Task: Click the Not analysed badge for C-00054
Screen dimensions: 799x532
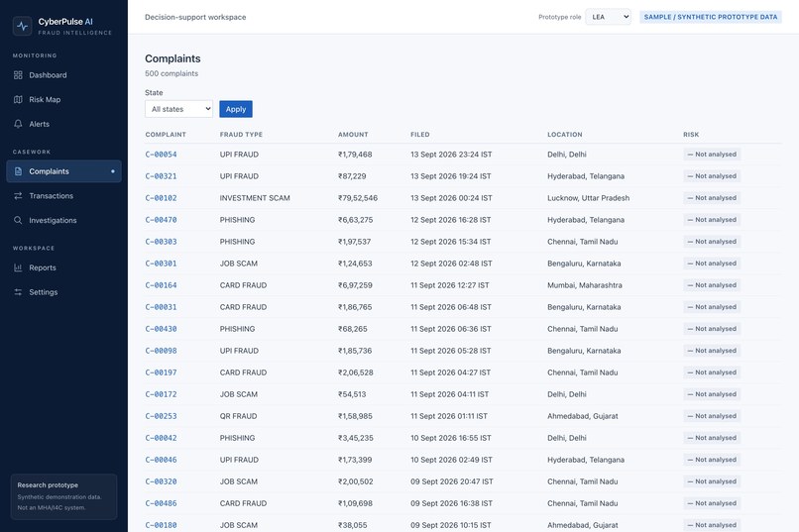Action: point(712,155)
